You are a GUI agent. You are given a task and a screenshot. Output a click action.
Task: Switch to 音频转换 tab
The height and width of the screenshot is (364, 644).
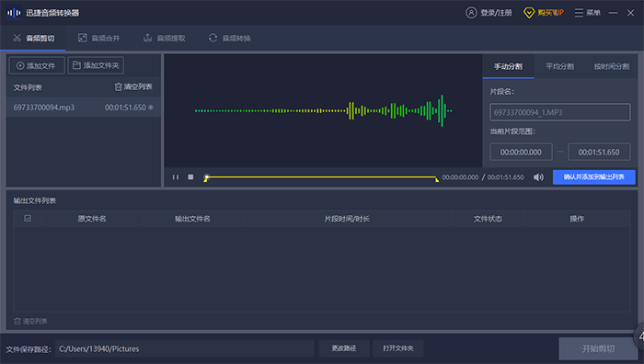pyautogui.click(x=229, y=39)
